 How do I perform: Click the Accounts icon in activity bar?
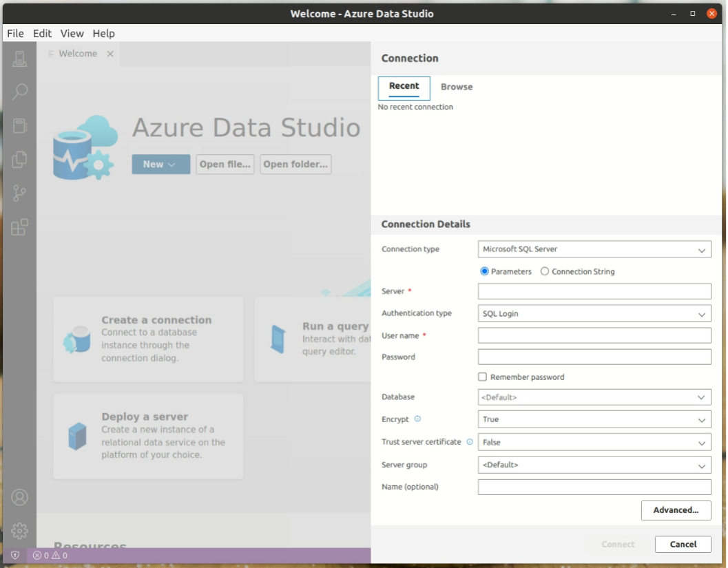19,497
